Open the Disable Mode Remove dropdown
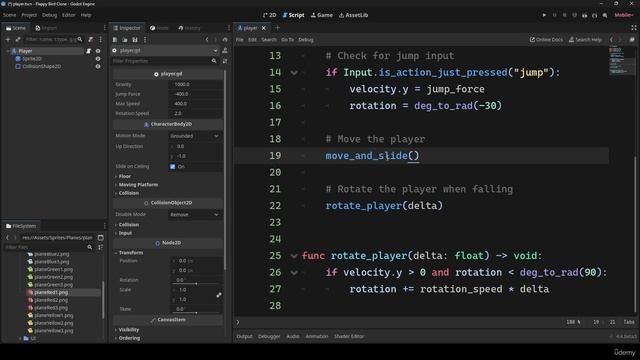This screenshot has height=360, width=640. [195, 215]
